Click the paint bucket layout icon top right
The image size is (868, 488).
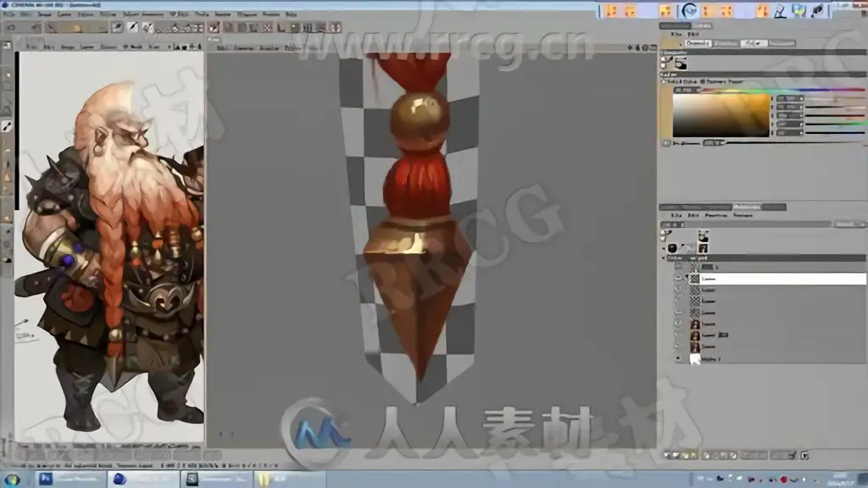(798, 10)
